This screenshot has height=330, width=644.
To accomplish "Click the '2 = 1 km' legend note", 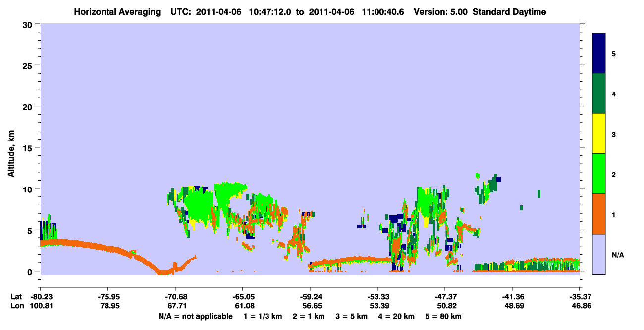I will coord(309,316).
